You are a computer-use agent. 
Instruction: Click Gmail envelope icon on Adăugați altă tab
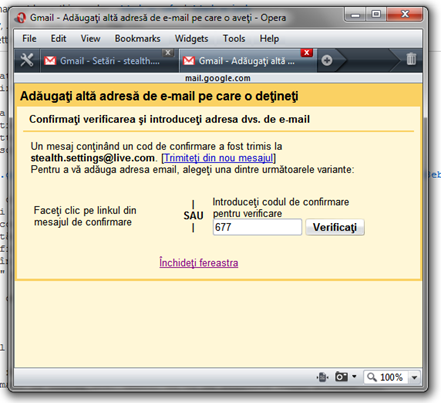(189, 61)
